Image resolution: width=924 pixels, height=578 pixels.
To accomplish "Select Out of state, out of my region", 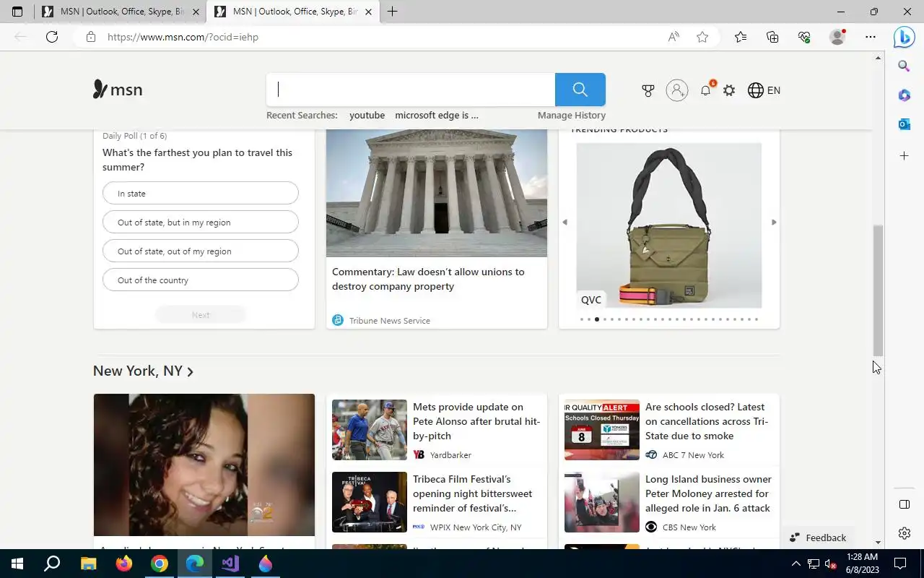I will coord(201,251).
